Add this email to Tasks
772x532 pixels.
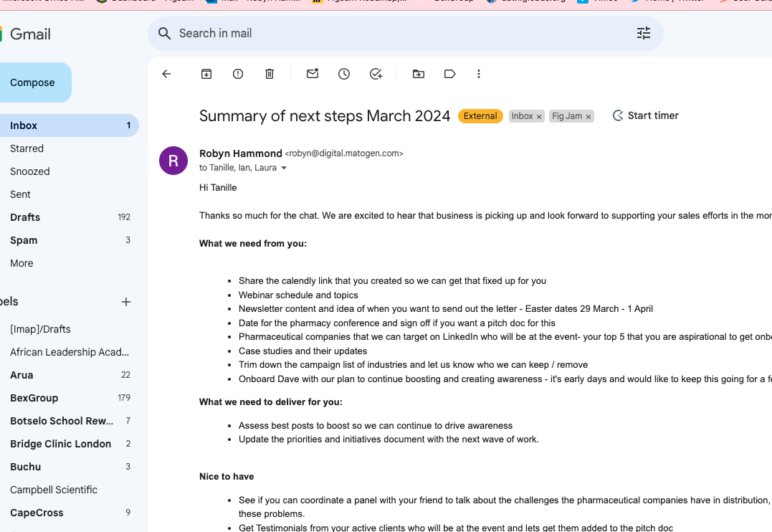click(x=376, y=74)
